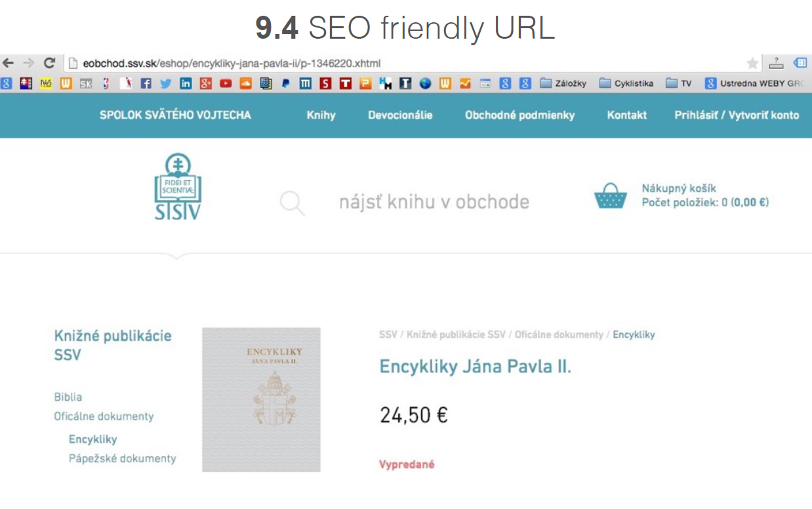This screenshot has width=812, height=509.
Task: Expand the Cyklistika bookmarks folder
Action: click(x=625, y=83)
